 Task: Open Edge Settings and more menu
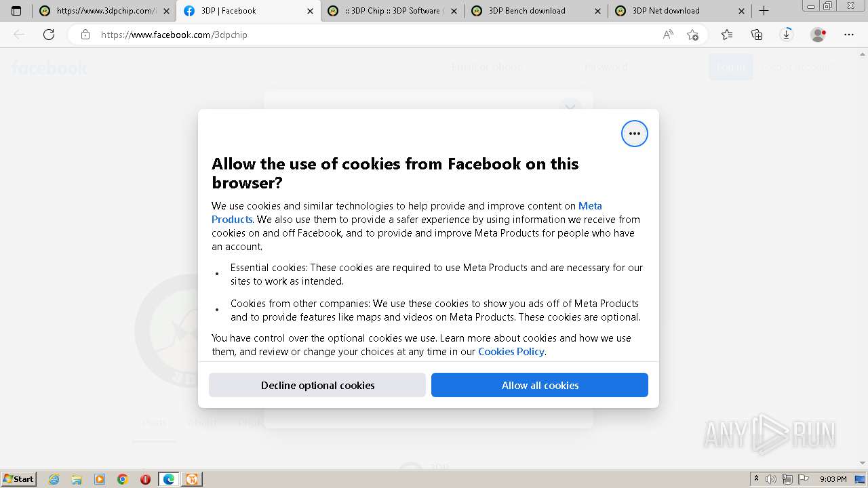point(849,35)
